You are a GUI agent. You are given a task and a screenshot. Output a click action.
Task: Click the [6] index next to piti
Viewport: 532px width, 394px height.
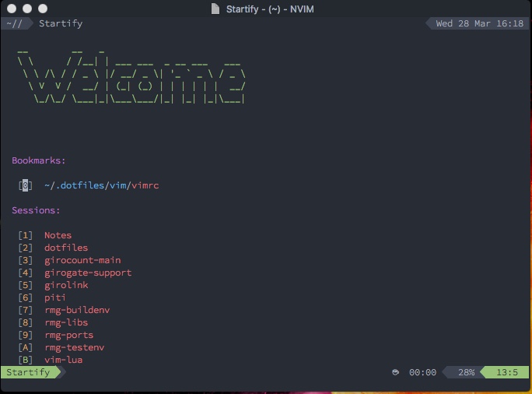tap(26, 298)
